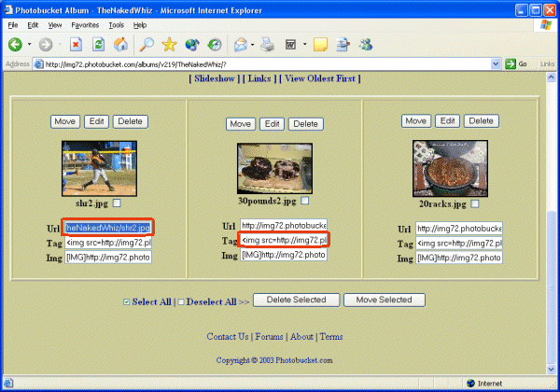This screenshot has width=560, height=392.
Task: Click the scrollbar up arrow
Action: point(551,77)
